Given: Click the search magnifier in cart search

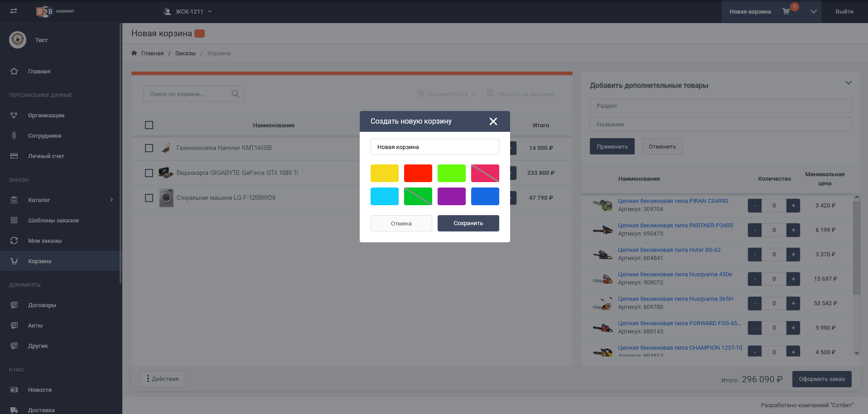Looking at the screenshot, I should click(x=235, y=94).
